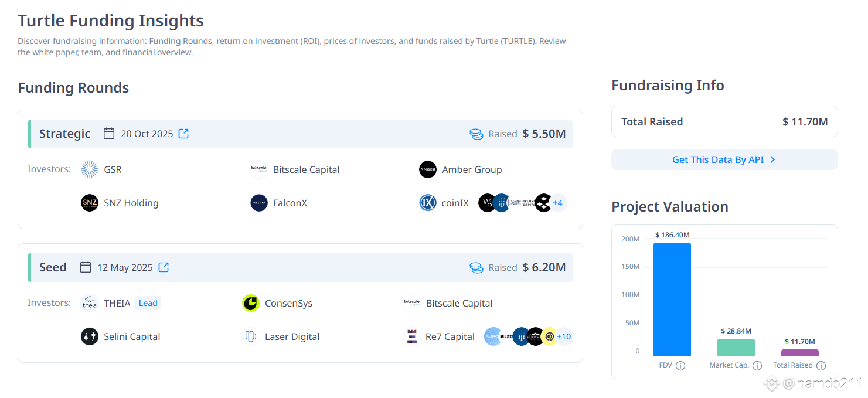Click the yellow avatar before +10
The width and height of the screenshot is (868, 398).
pos(549,336)
